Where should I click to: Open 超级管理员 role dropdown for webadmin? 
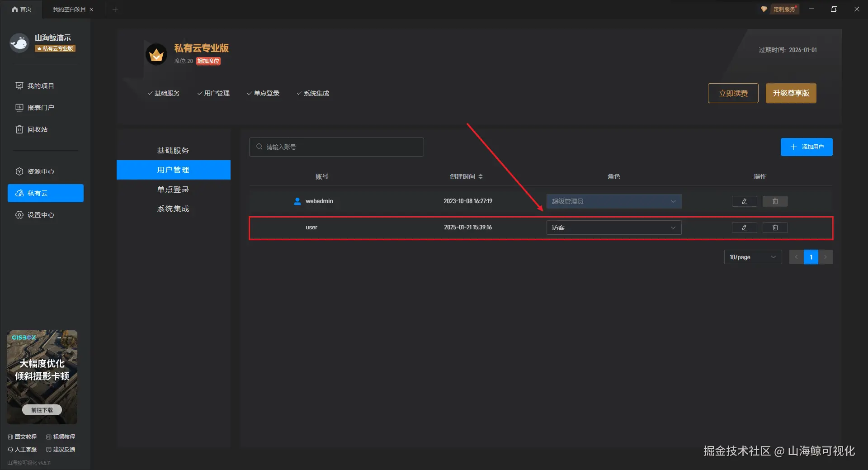[x=614, y=201]
